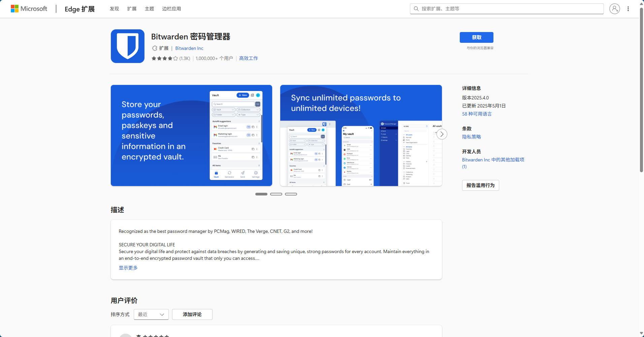Image resolution: width=644 pixels, height=337 pixels.
Task: Advance the screenshot carousel with right arrow
Action: point(442,134)
